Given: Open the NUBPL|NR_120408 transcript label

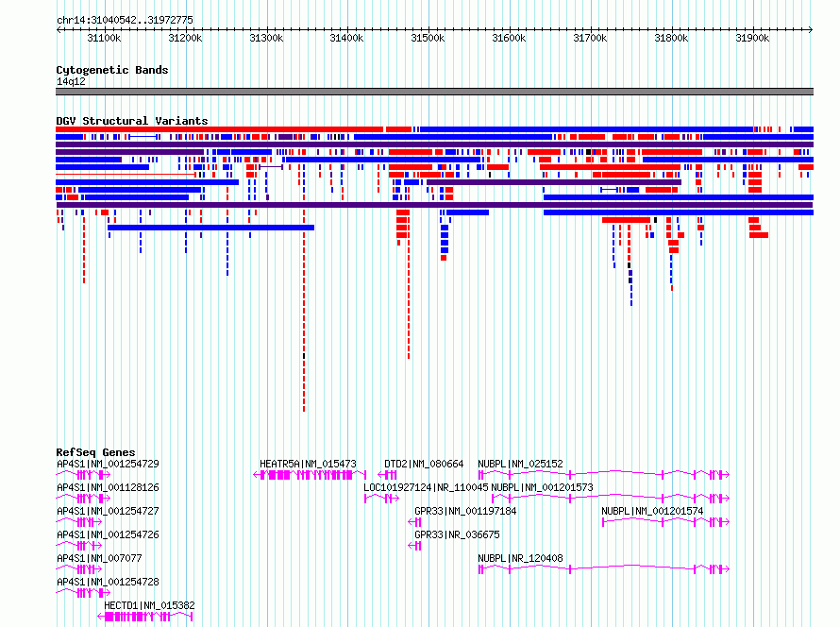Looking at the screenshot, I should coord(520,558).
